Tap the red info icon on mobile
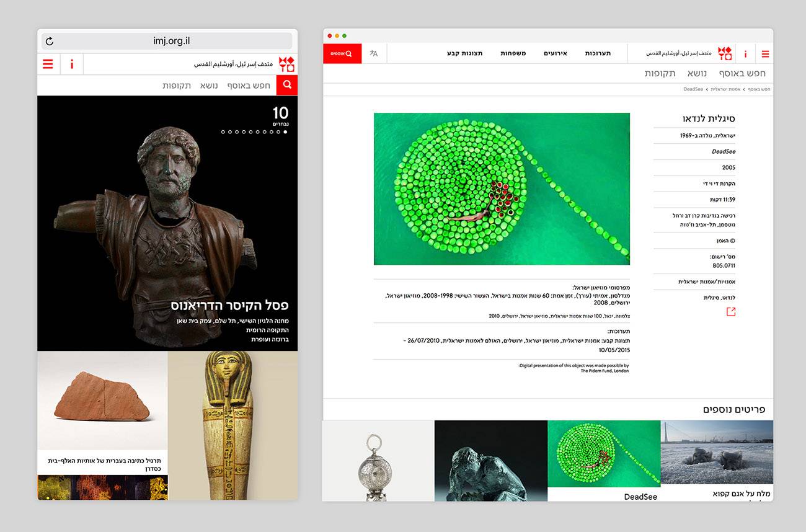 click(x=72, y=64)
